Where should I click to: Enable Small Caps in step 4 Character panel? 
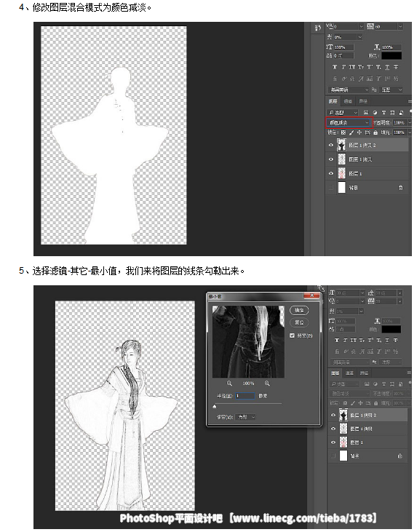[x=361, y=67]
